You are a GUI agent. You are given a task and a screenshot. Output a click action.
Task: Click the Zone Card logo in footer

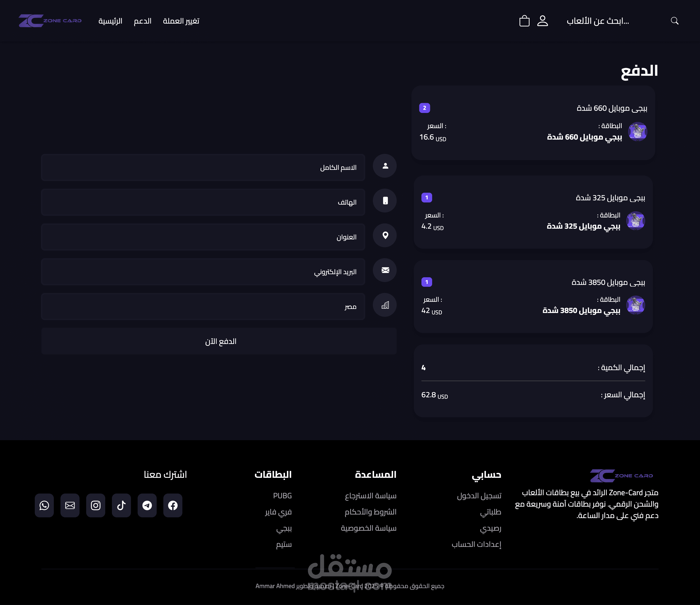622,476
